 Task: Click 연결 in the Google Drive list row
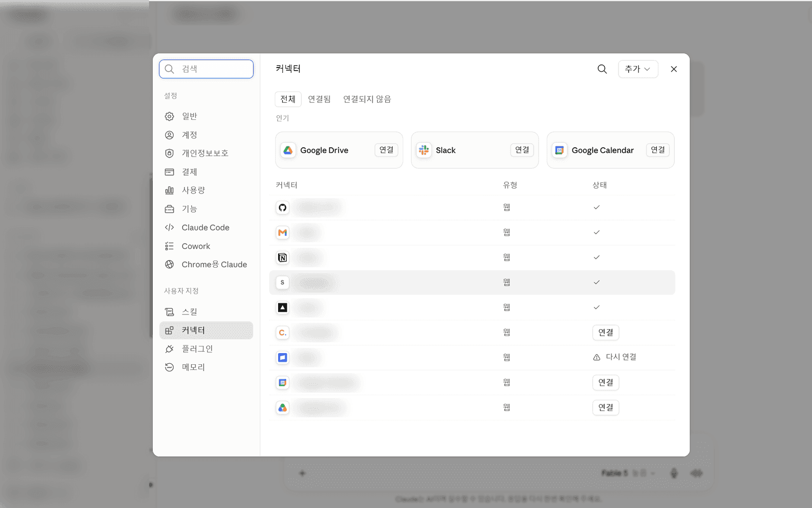605,407
